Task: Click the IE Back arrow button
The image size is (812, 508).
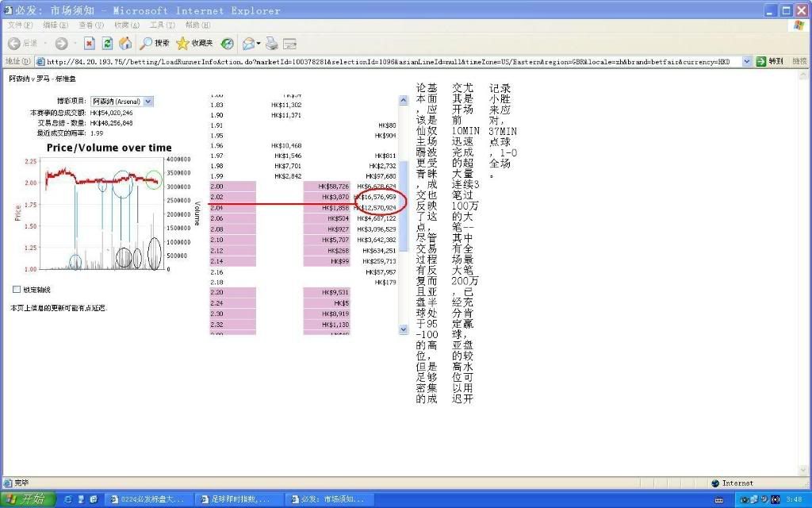Action: tap(14, 43)
